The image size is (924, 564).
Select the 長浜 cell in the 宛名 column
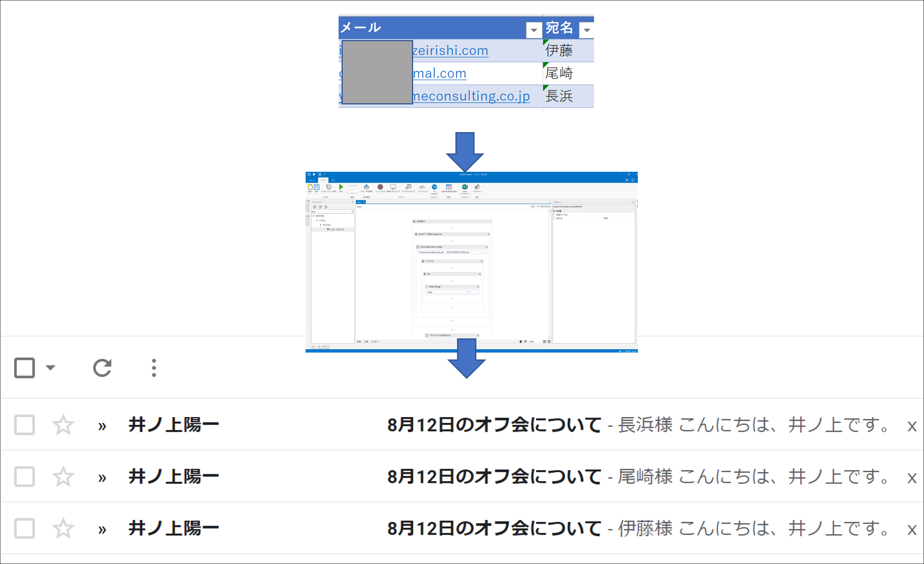pyautogui.click(x=568, y=96)
